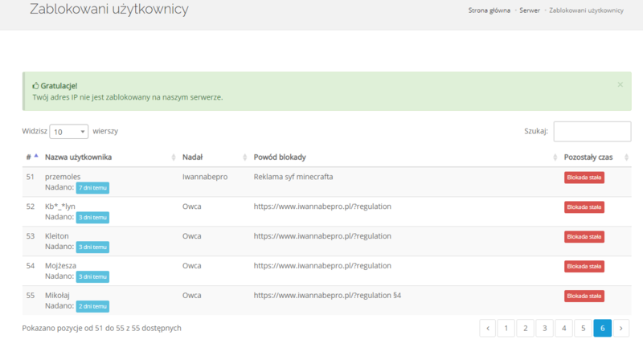Open the Serwer breadcrumb link
The height and width of the screenshot is (364, 643).
[x=530, y=10]
